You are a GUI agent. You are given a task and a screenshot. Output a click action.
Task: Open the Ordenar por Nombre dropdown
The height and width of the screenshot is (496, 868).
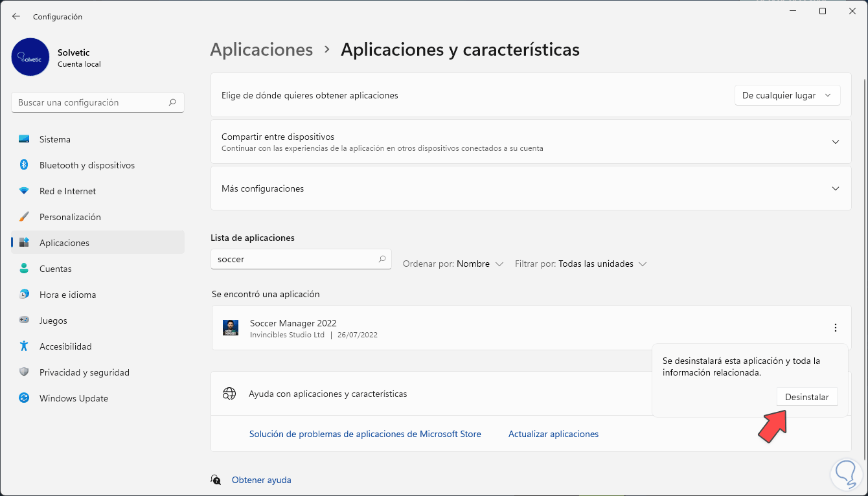click(x=453, y=264)
